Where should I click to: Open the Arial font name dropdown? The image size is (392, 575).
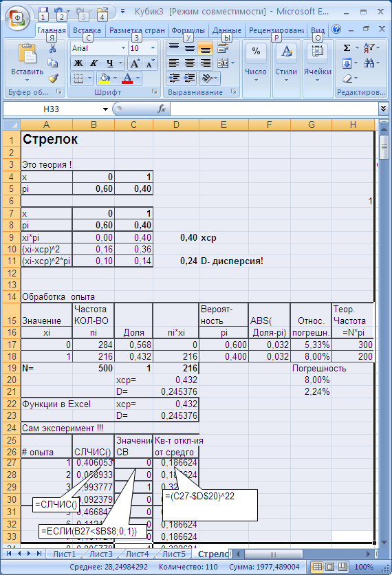pos(124,48)
